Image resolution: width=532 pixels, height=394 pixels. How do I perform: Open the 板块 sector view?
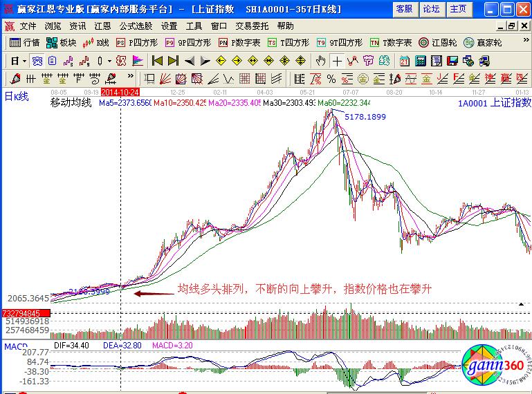[x=61, y=42]
